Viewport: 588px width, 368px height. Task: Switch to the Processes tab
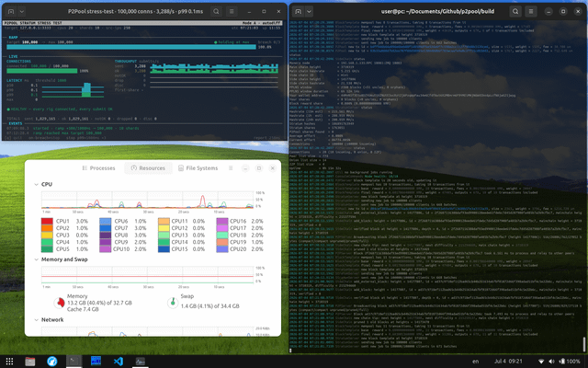pyautogui.click(x=98, y=168)
